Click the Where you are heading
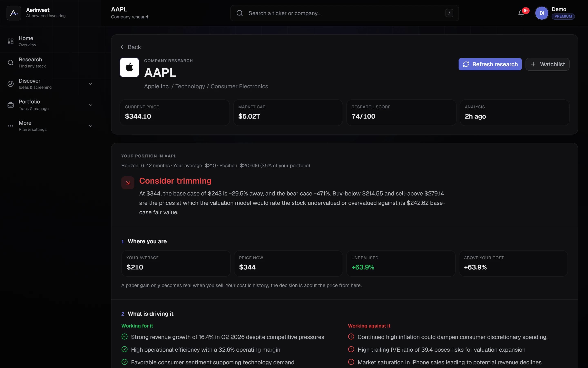588x368 pixels. pyautogui.click(x=147, y=241)
